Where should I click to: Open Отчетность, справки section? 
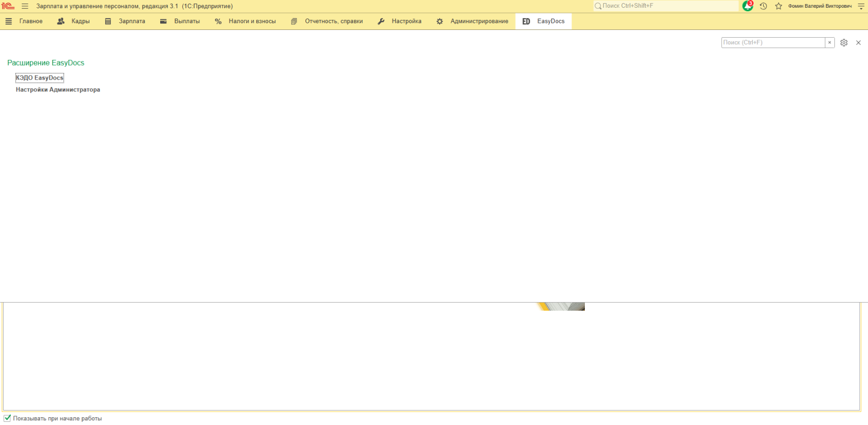(x=327, y=21)
